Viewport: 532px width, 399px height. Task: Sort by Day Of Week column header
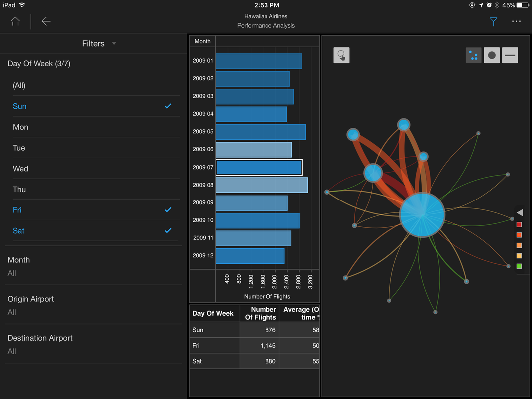click(215, 313)
